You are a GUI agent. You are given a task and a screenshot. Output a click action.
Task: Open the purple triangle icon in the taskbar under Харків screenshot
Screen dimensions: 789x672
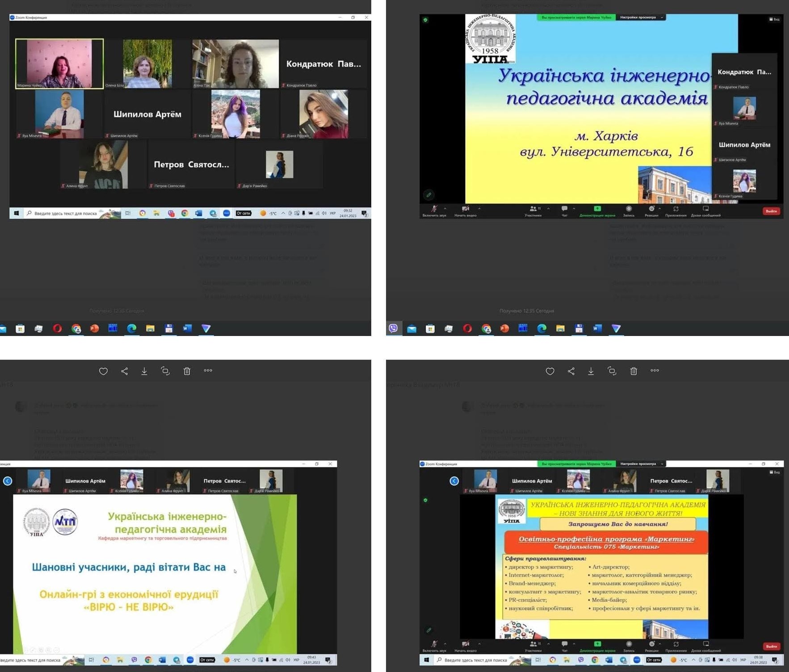coord(616,328)
